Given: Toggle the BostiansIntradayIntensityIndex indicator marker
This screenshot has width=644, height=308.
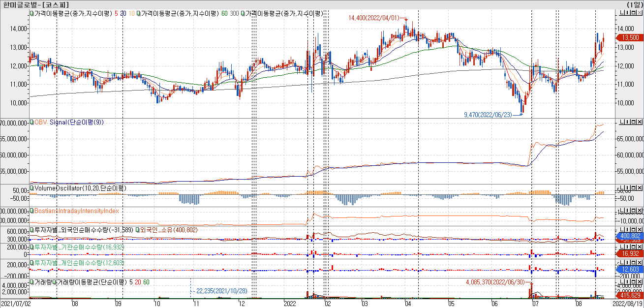Looking at the screenshot, I should tap(32, 211).
